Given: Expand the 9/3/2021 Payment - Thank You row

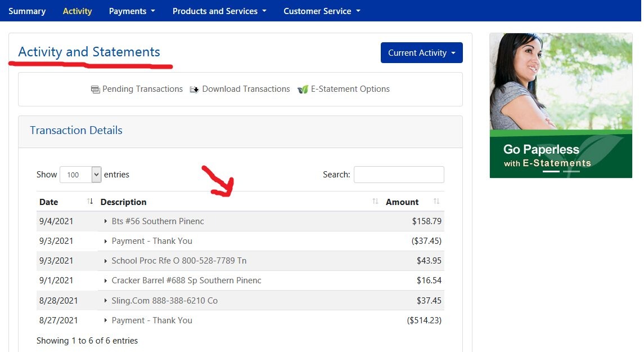Looking at the screenshot, I should point(106,241).
